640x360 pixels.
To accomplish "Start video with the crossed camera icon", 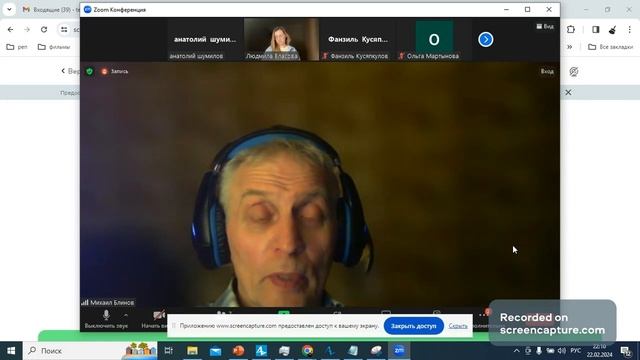I will (x=159, y=315).
